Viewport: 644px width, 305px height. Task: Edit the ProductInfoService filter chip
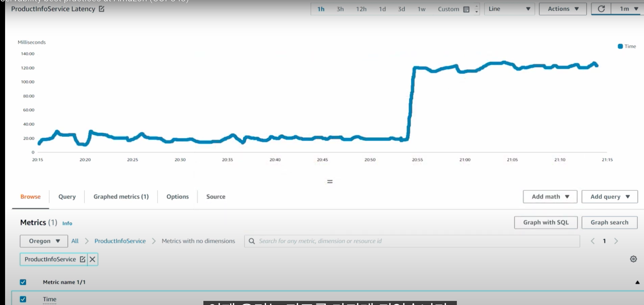point(83,259)
